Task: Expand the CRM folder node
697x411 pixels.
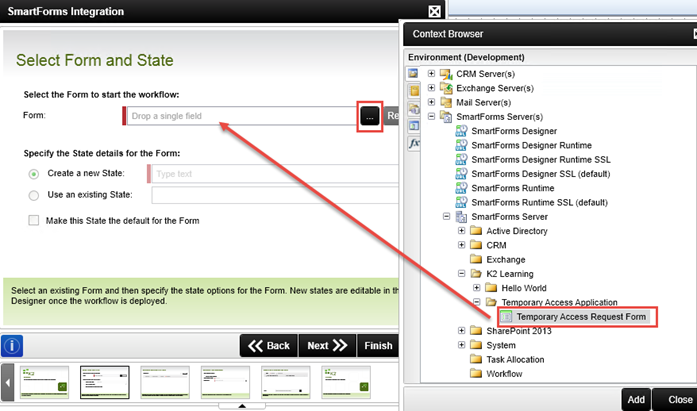Action: pos(461,245)
